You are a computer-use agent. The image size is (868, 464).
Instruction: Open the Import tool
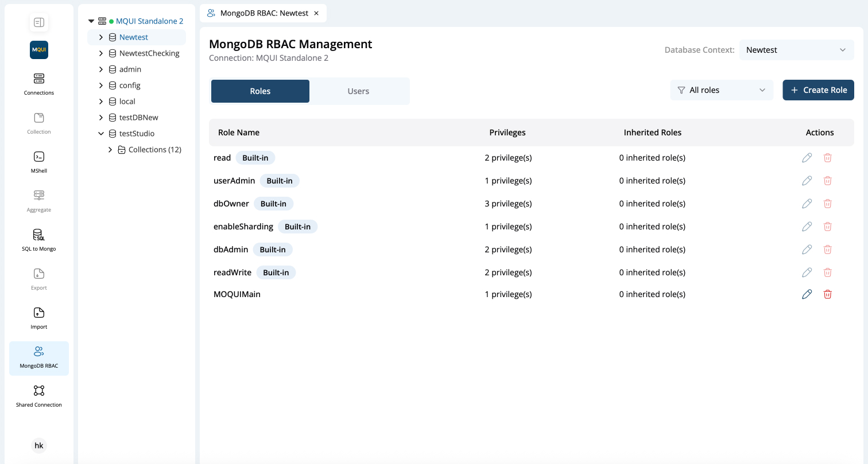pos(39,313)
